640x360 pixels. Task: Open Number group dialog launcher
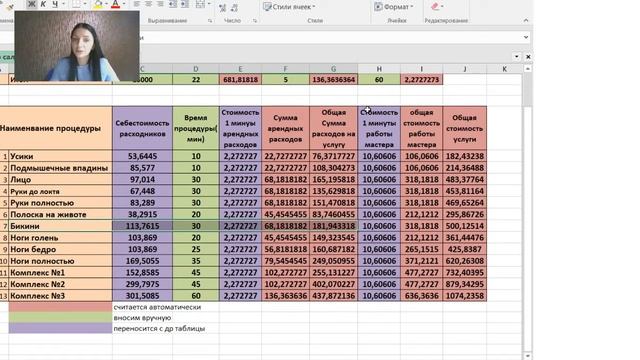tap(255, 21)
